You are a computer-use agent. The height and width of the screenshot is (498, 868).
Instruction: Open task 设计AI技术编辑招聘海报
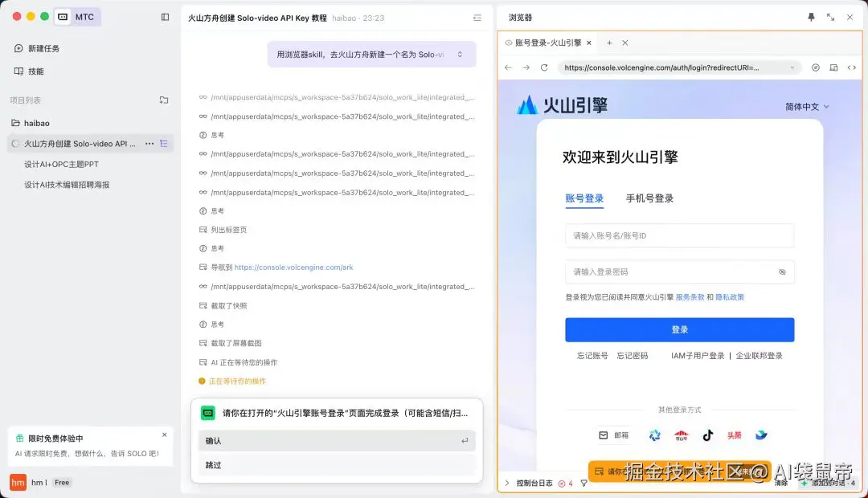point(67,185)
